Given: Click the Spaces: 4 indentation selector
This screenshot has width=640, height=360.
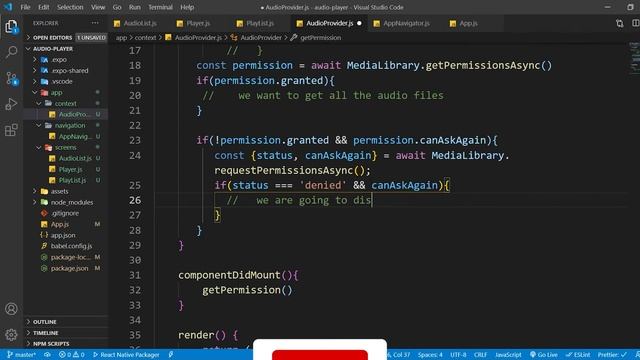Looking at the screenshot, I should (430, 355).
